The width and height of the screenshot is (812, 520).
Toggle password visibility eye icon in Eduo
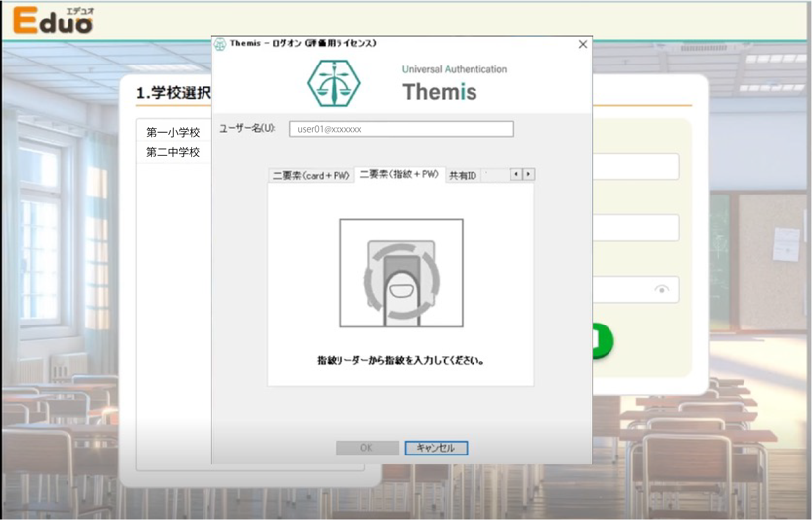tap(662, 289)
